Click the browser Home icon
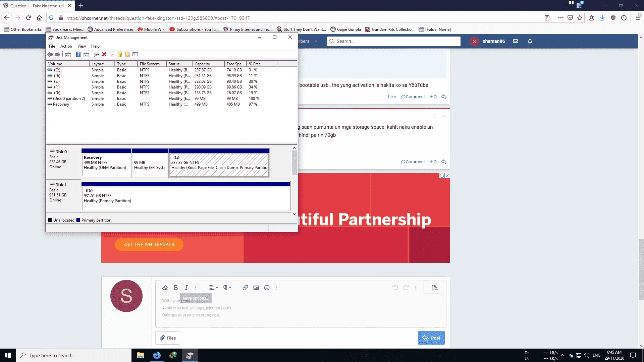This screenshot has height=362, width=644. (x=39, y=18)
